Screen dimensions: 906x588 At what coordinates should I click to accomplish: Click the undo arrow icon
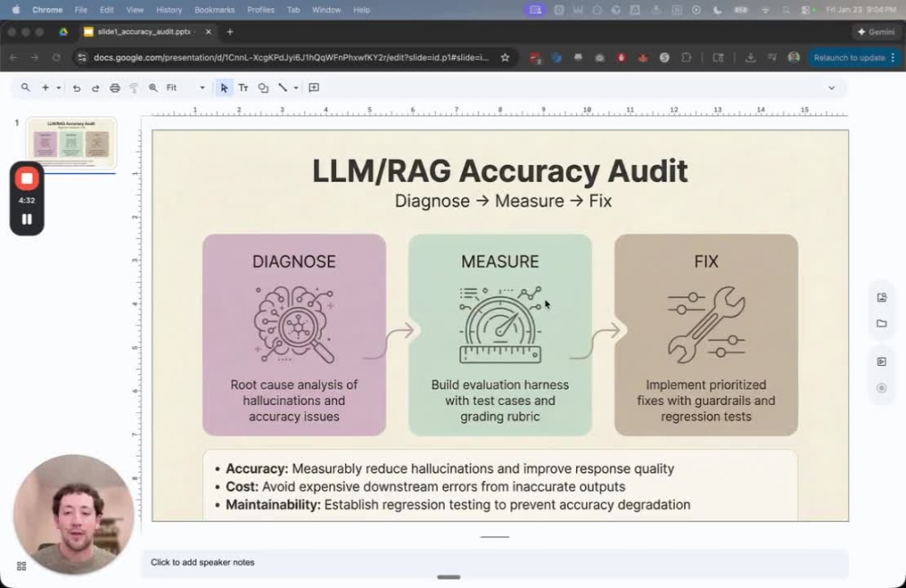[76, 88]
